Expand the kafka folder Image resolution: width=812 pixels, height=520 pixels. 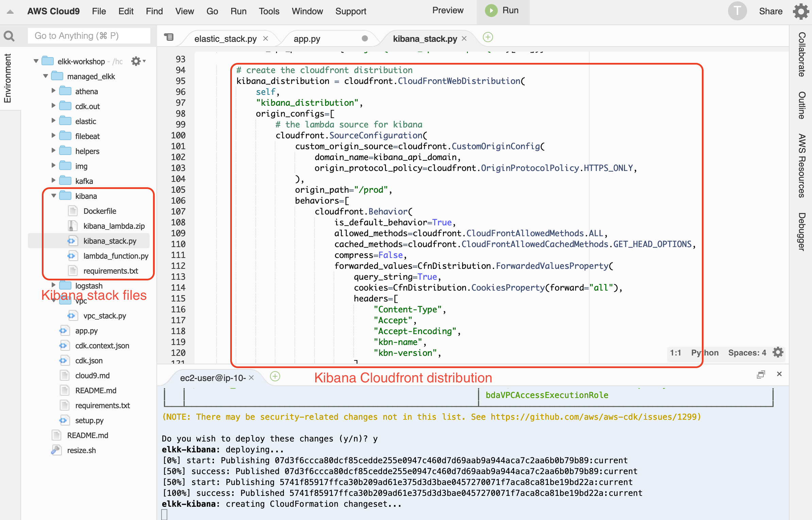click(53, 181)
